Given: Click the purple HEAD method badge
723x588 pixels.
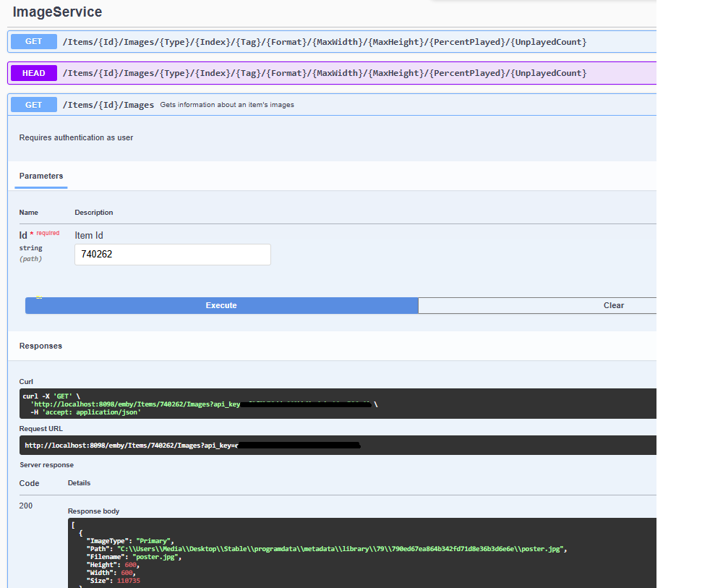Looking at the screenshot, I should pos(34,73).
